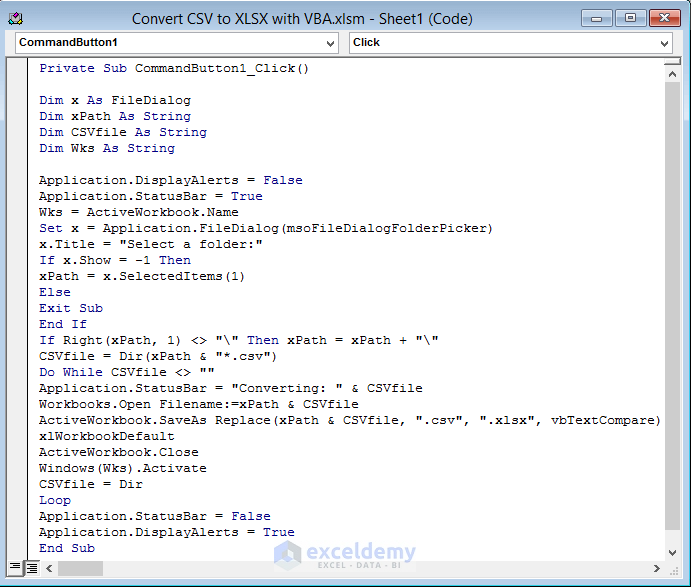Click 'xPath = x.SelectedItems(1)' line
691x587 pixels.
coord(142,276)
